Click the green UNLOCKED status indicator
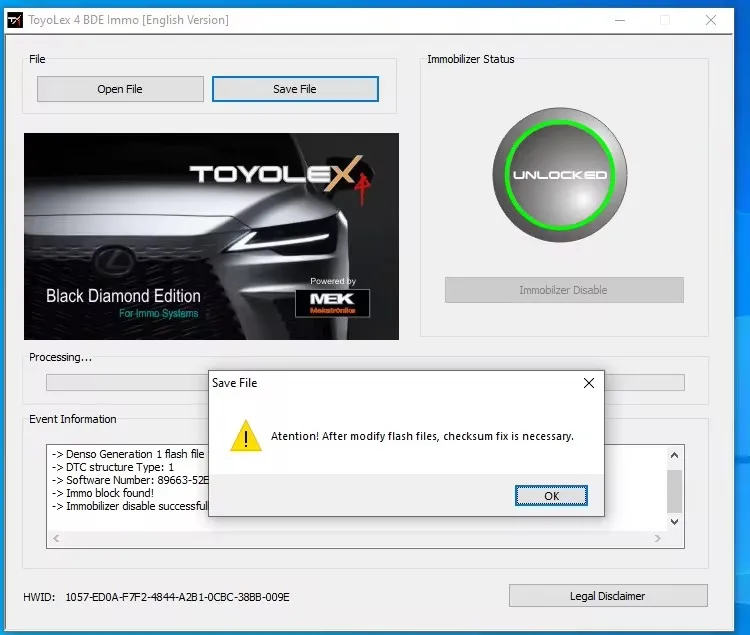This screenshot has width=750, height=635. pos(560,175)
